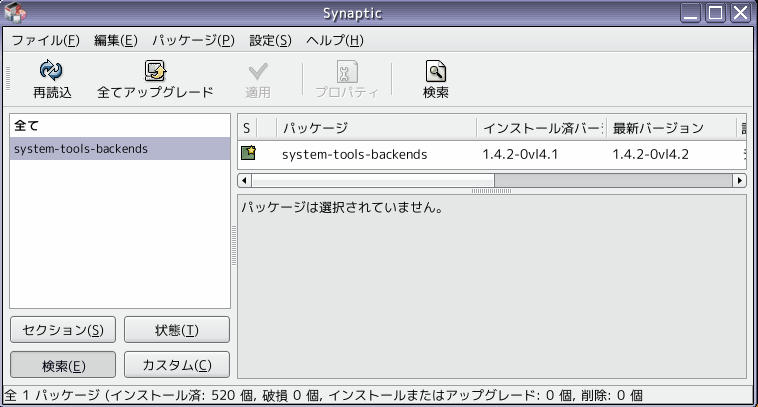This screenshot has width=758, height=407.
Task: Open the パッケージ(P) menu
Action: (x=193, y=40)
